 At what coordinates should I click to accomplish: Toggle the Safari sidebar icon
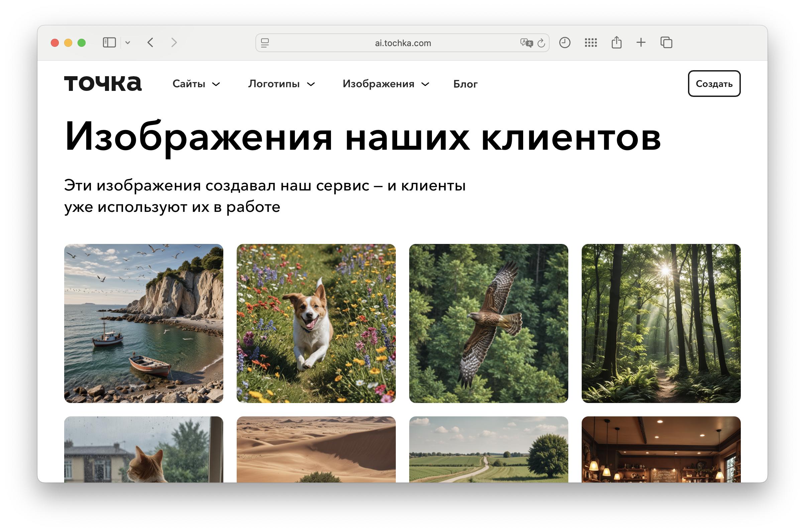109,43
